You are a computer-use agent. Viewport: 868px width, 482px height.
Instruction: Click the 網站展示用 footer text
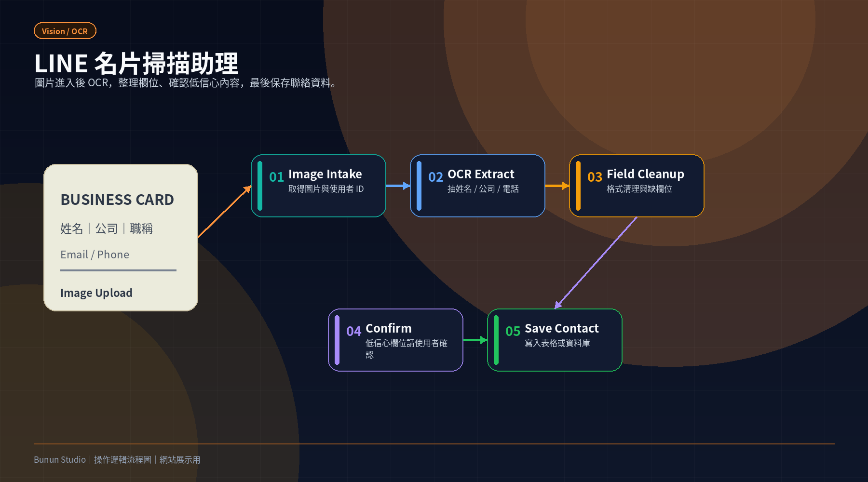click(x=180, y=459)
